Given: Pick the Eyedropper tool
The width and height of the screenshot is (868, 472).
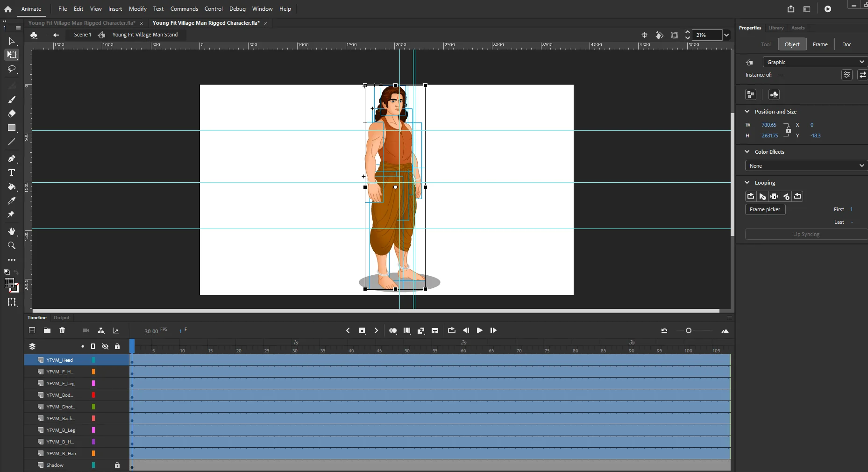Looking at the screenshot, I should [12, 201].
